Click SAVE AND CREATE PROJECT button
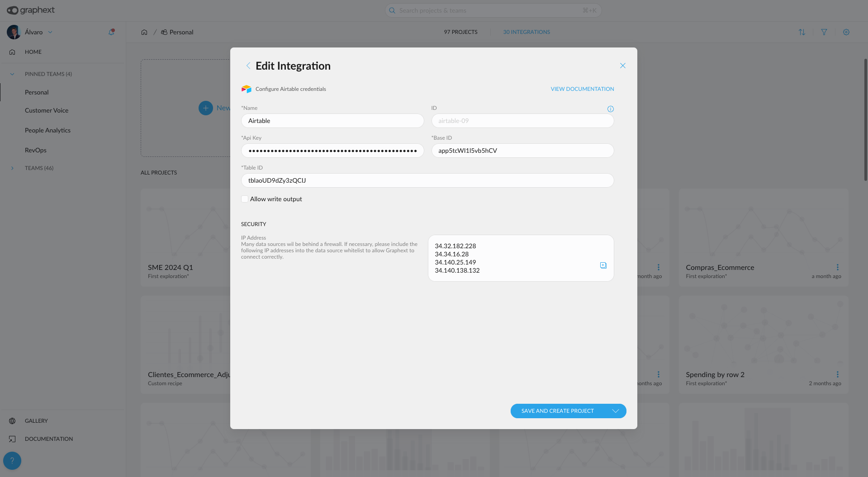The height and width of the screenshot is (477, 868). [557, 411]
